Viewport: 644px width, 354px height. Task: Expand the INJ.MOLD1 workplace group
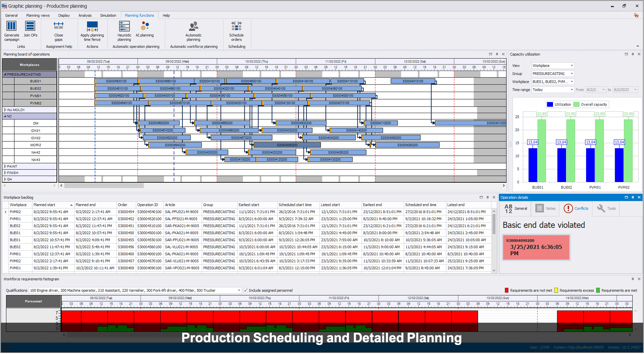tap(5, 110)
